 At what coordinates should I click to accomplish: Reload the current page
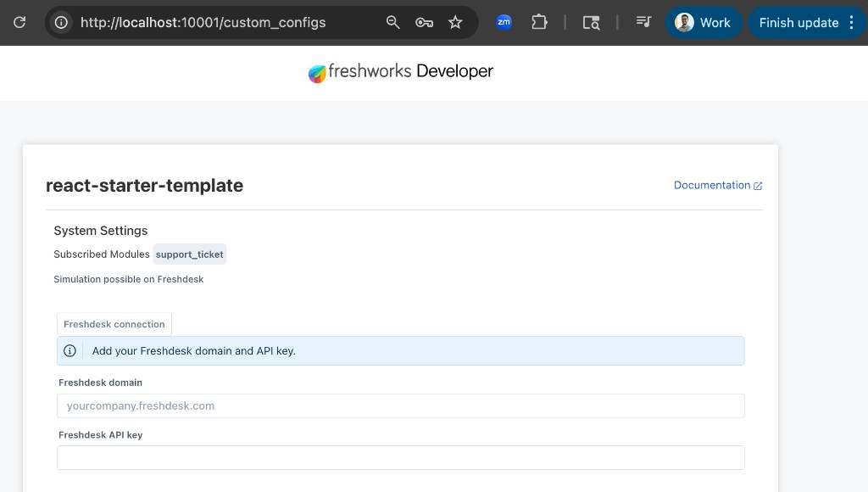pos(19,22)
